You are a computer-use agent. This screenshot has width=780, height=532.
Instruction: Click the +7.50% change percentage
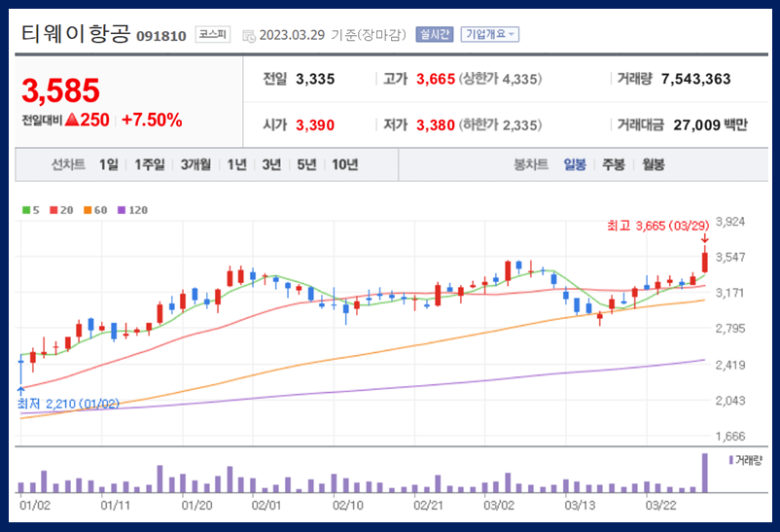pos(152,120)
